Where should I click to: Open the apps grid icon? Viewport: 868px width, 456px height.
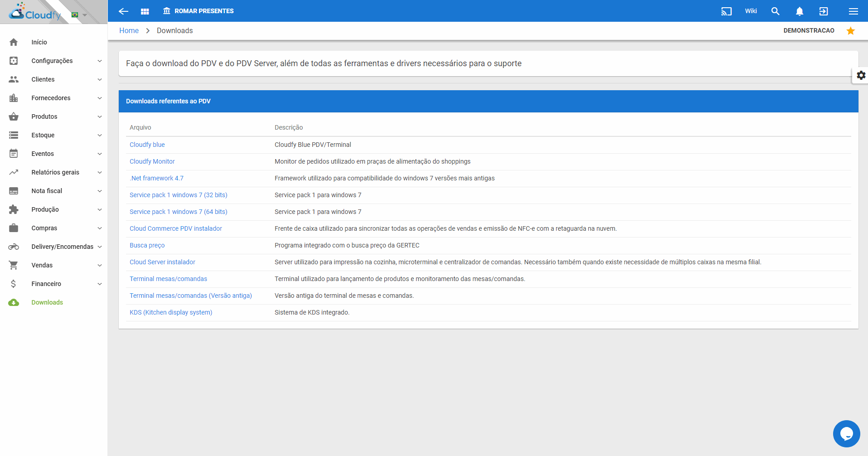coord(145,11)
